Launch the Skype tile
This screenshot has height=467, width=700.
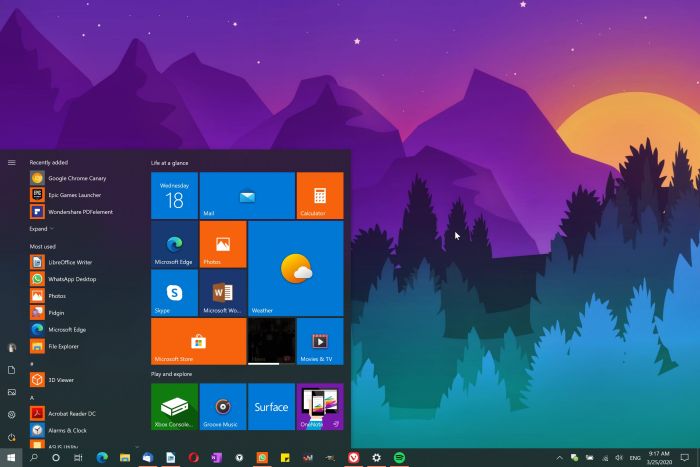tap(174, 293)
